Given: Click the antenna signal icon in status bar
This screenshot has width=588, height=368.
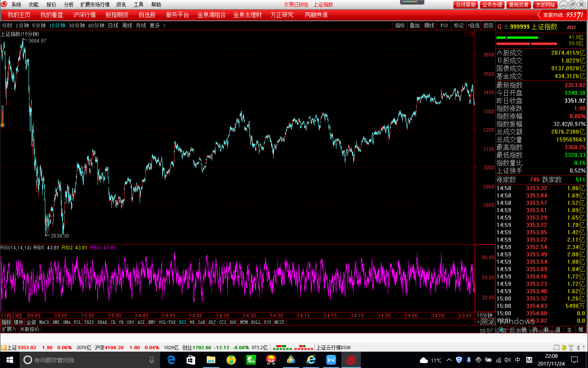Looking at the screenshot, I should (571, 348).
